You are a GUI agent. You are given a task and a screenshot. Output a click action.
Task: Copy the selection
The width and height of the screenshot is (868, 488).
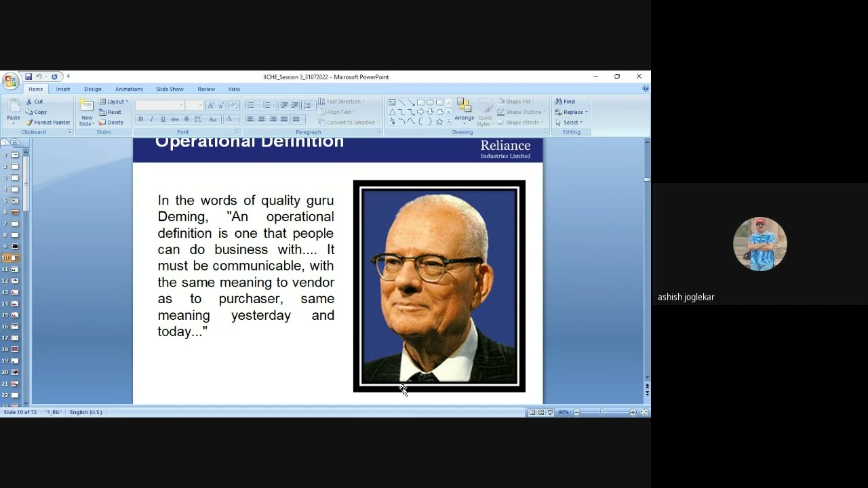pyautogui.click(x=37, y=112)
